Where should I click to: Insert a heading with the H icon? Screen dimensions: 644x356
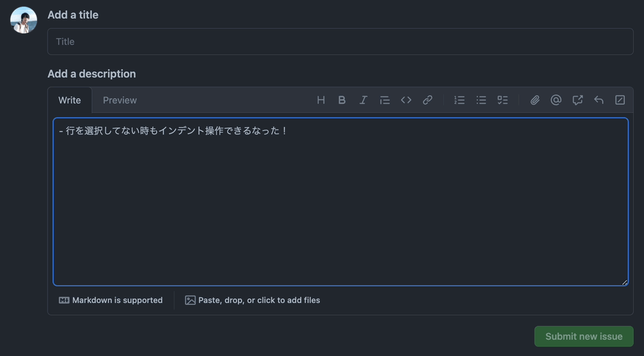[321, 100]
